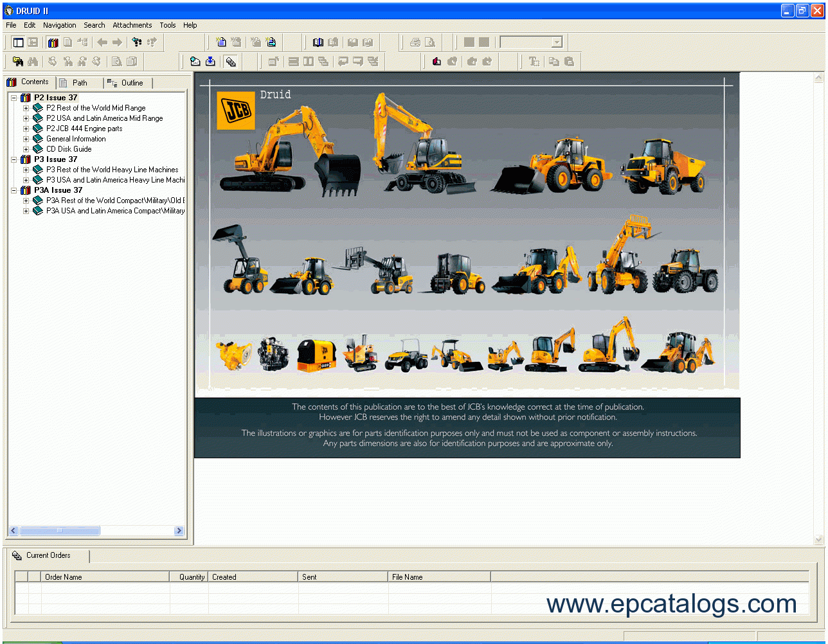This screenshot has height=644, width=828.
Task: Click the yellow find icon starting second toolbar row
Action: 18,62
